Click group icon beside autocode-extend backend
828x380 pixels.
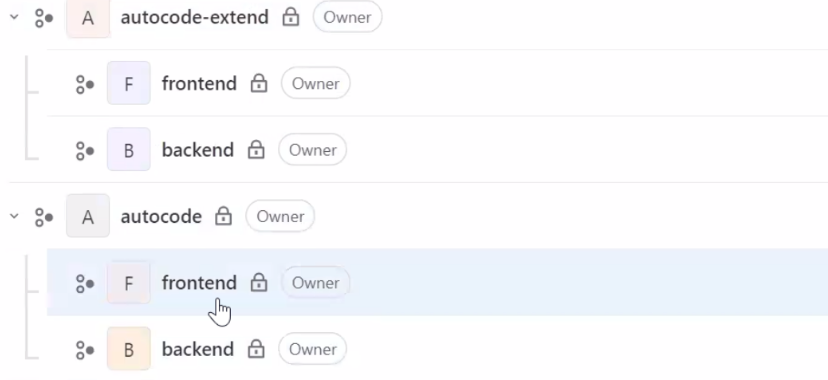(84, 150)
